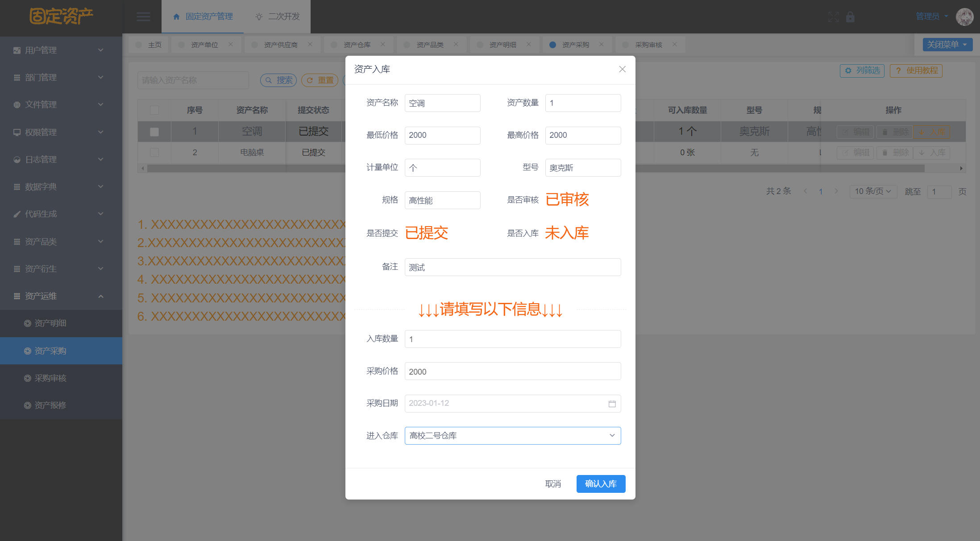Toggle the select-all header checkbox
Viewport: 980px width, 541px height.
coord(154,110)
